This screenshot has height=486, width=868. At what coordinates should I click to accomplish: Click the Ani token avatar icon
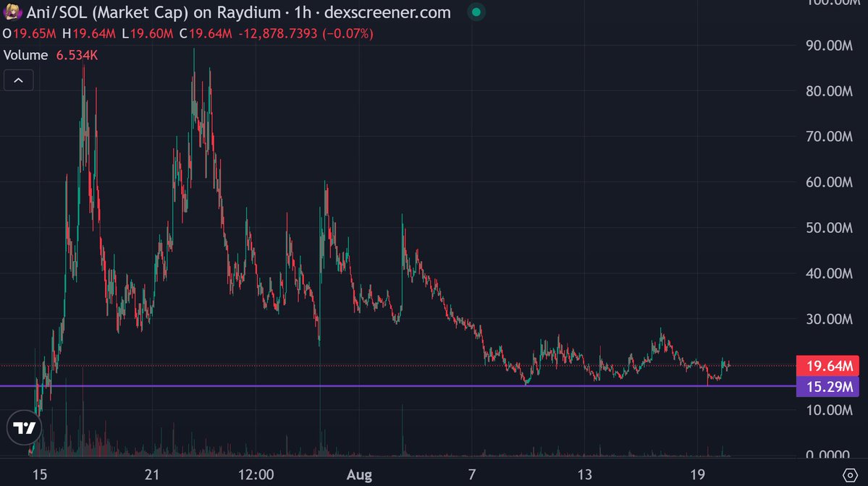12,12
